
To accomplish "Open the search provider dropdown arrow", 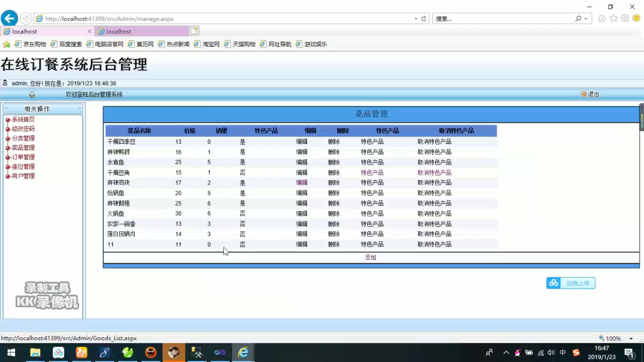I will 586,19.
